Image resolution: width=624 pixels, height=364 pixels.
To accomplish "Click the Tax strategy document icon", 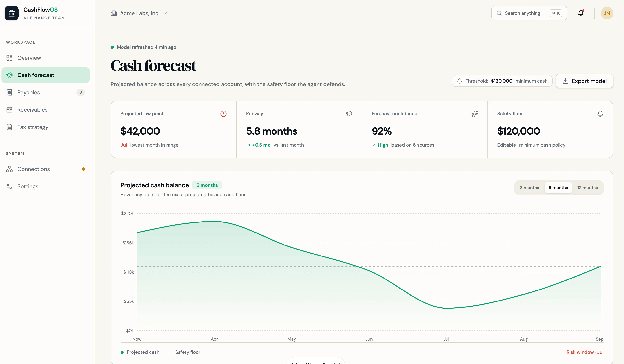I will coord(9,127).
